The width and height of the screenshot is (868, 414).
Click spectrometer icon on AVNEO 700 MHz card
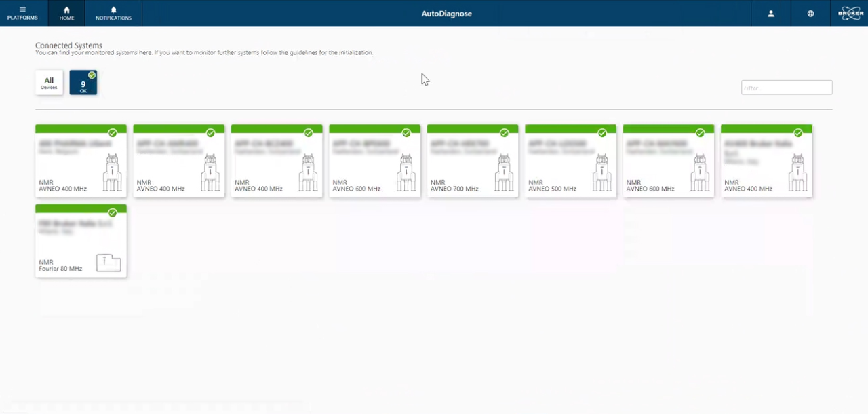point(504,172)
